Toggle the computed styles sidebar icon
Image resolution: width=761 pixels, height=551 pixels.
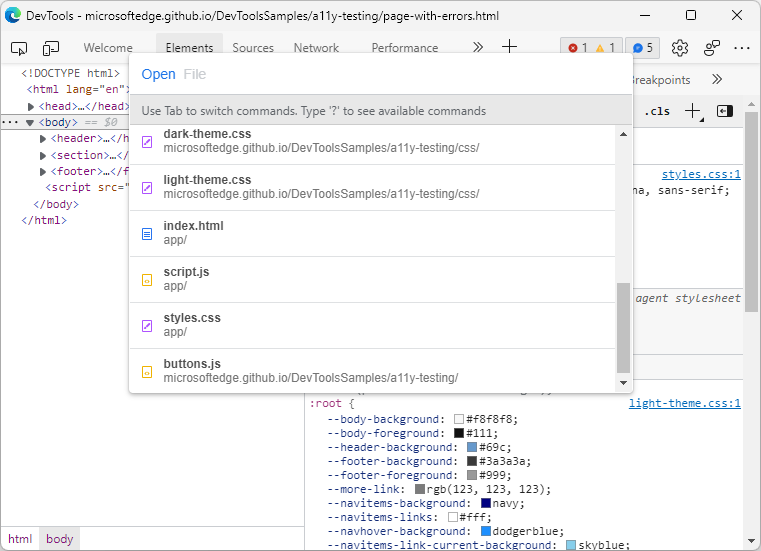point(725,111)
